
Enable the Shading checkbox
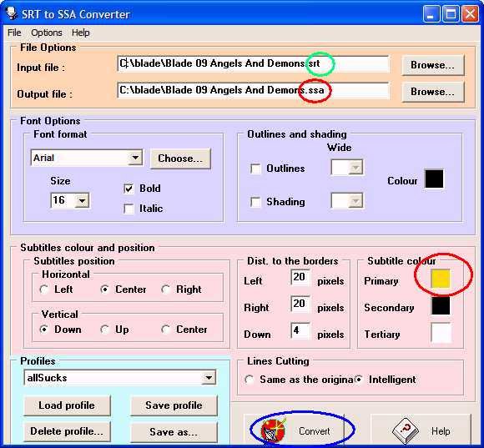(x=255, y=202)
